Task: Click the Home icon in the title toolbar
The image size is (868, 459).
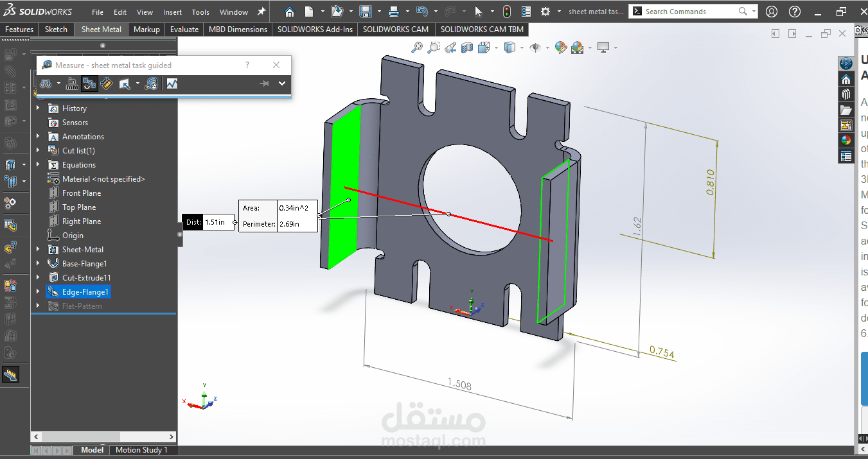Action: [290, 12]
